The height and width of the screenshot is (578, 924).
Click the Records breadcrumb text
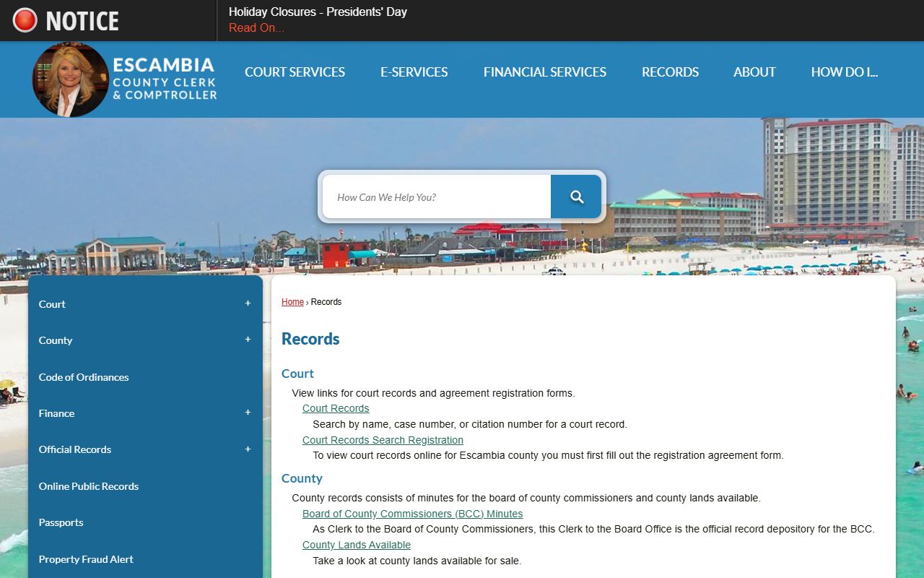pyautogui.click(x=326, y=302)
